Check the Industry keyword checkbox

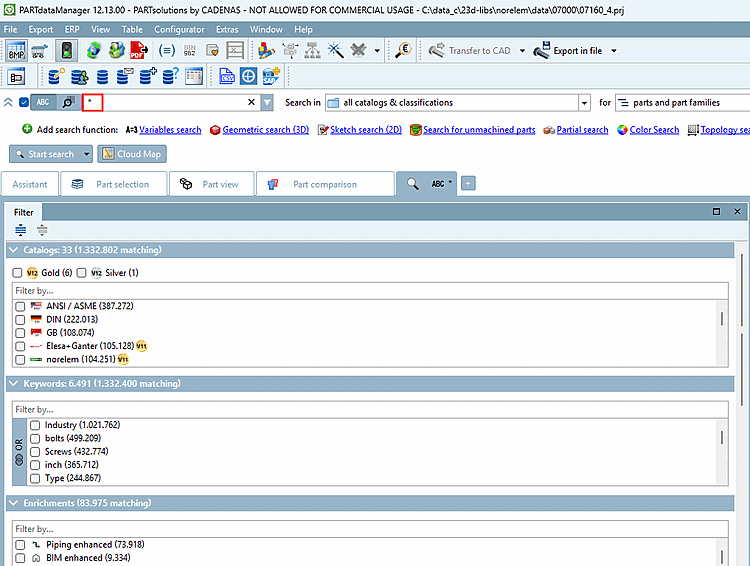coord(35,425)
